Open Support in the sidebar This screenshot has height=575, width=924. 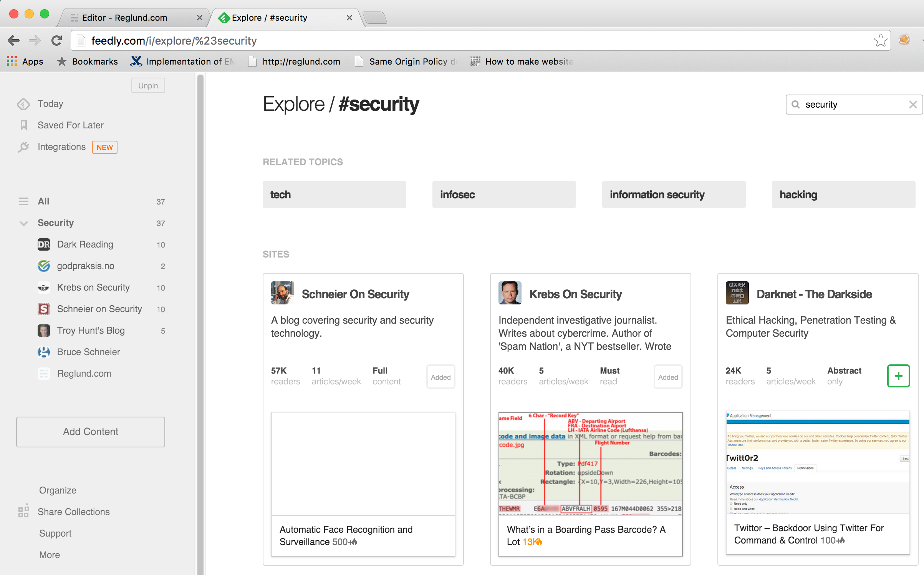[x=55, y=533]
